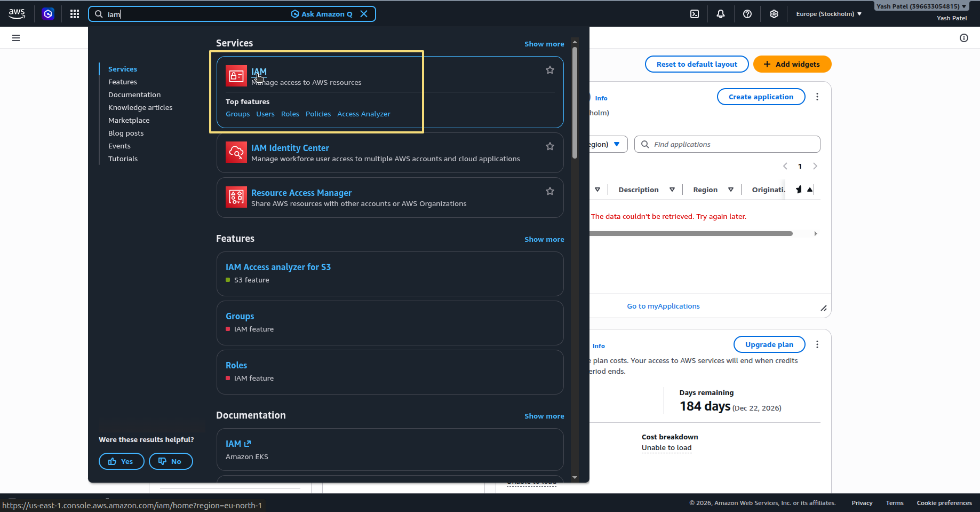
Task: Select the Knowledge articles filter
Action: coord(140,107)
